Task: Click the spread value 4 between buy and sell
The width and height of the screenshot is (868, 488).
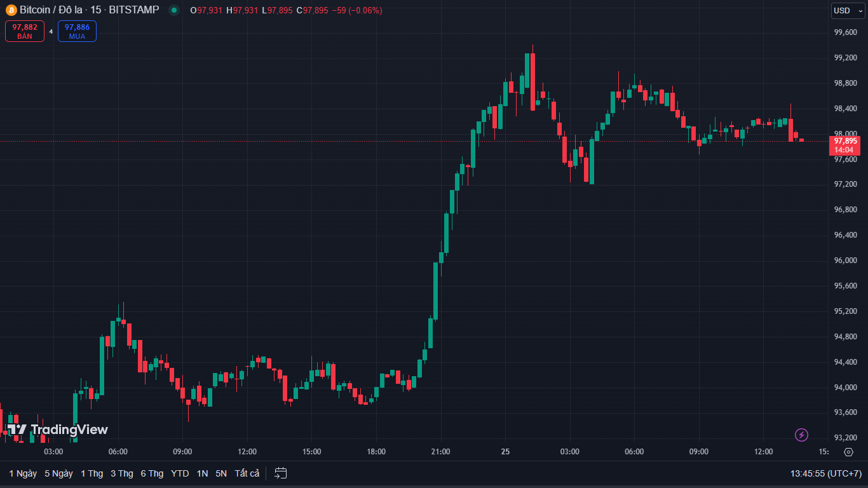Action: click(51, 31)
